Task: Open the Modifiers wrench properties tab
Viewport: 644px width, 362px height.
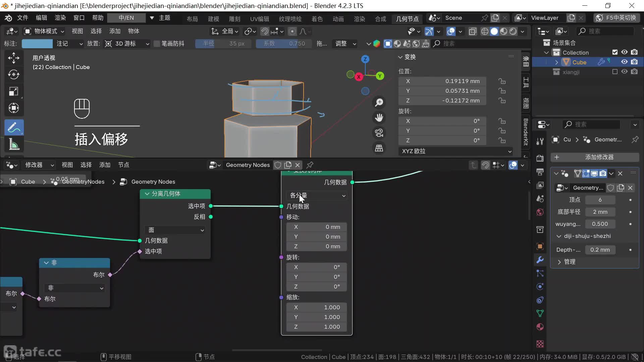Action: point(540,260)
